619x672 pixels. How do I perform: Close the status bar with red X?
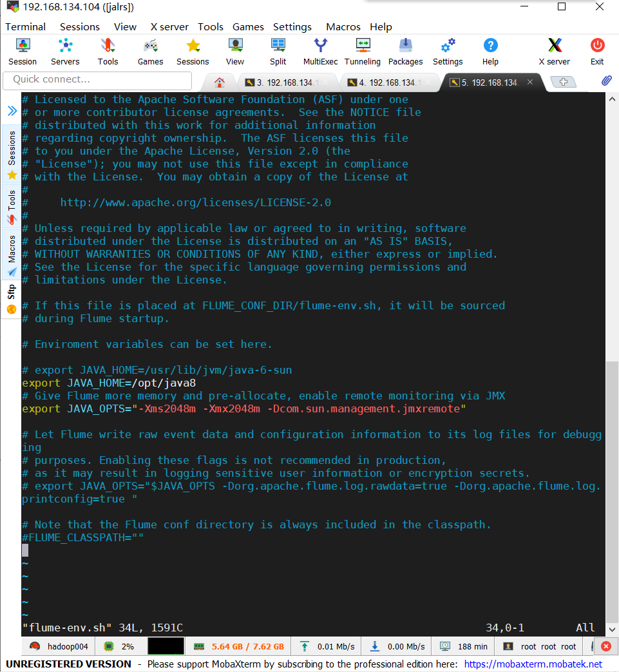point(605,646)
